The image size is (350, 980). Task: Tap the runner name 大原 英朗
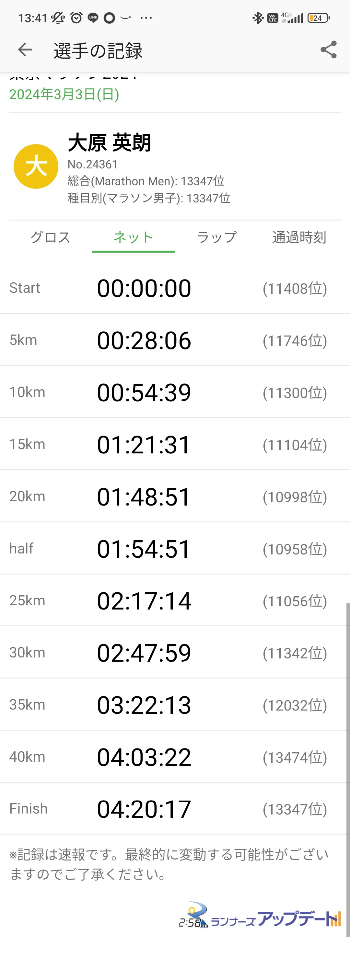coord(109,143)
